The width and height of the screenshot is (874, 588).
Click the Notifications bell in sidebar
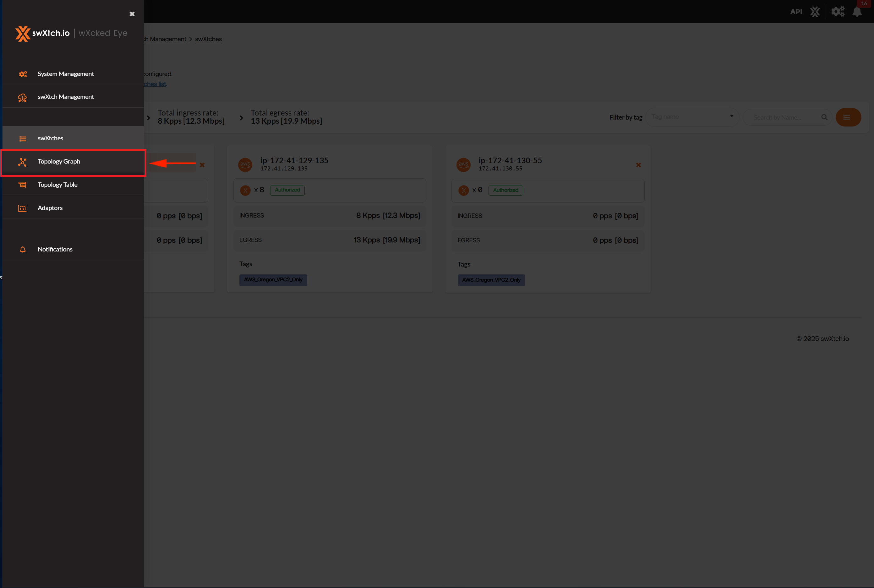click(23, 249)
